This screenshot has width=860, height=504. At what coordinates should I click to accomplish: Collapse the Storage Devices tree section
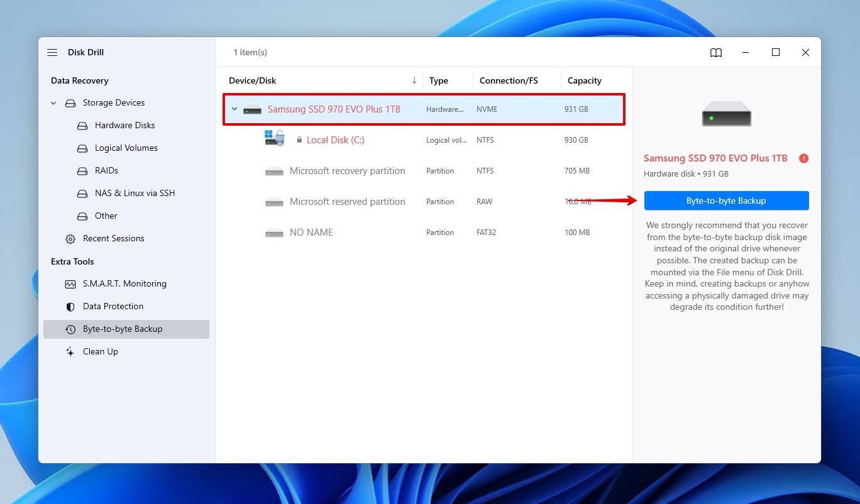tap(53, 103)
